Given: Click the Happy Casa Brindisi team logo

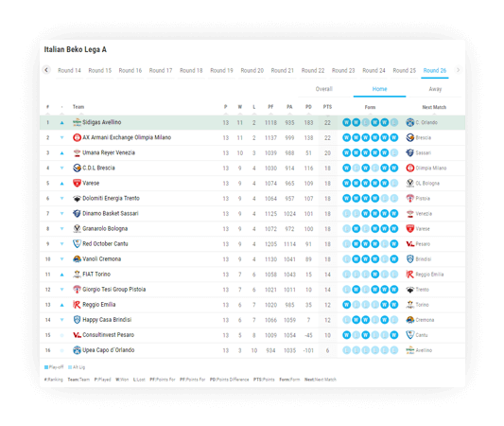Looking at the screenshot, I should (77, 320).
